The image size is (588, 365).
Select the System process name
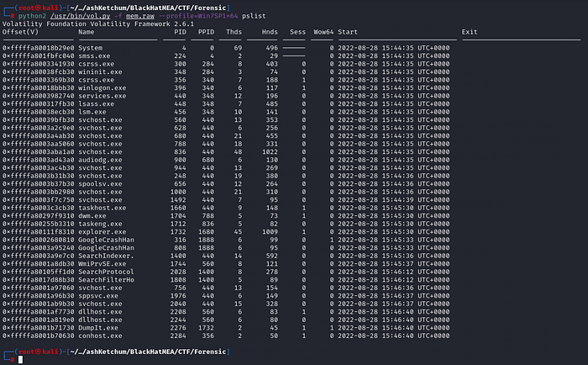pyautogui.click(x=91, y=48)
